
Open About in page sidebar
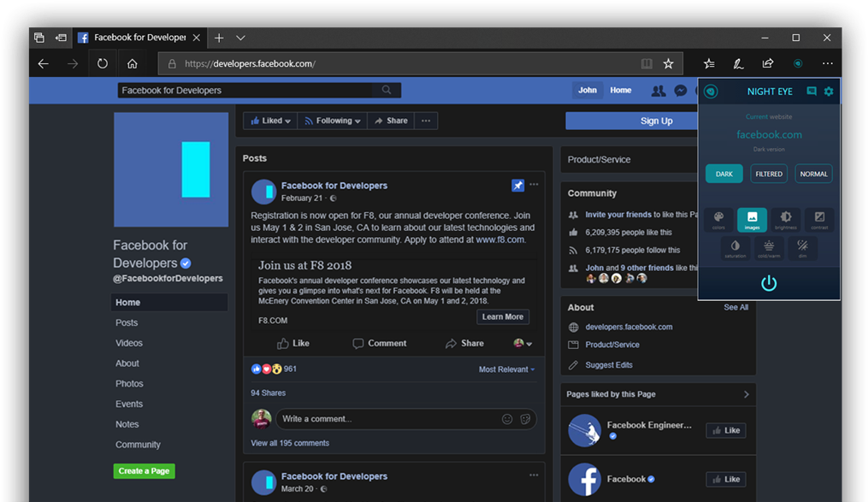(127, 363)
